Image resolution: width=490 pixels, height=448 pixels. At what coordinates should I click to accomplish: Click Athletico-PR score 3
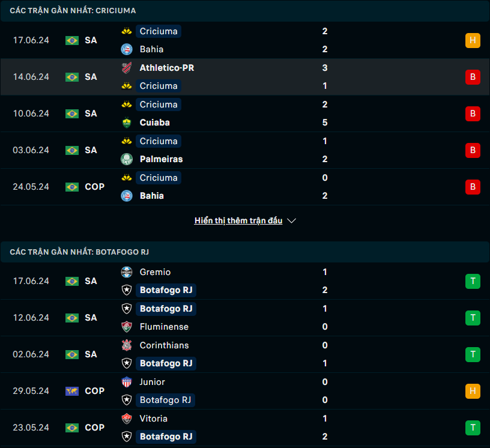click(x=325, y=68)
